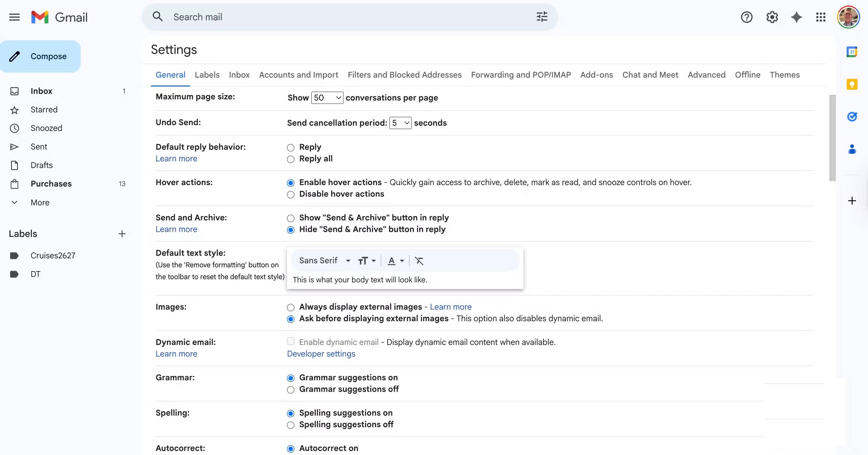The image size is (868, 455).
Task: Switch to the Themes settings tab
Action: point(785,75)
